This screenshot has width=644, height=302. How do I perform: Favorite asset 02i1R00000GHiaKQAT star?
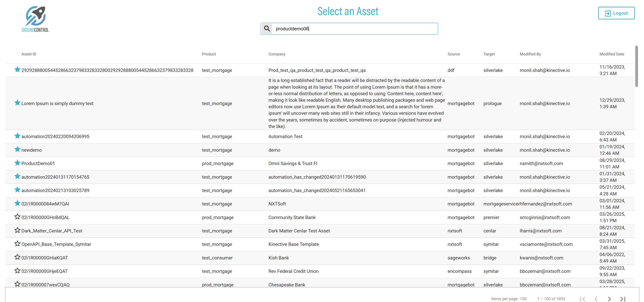[17, 257]
